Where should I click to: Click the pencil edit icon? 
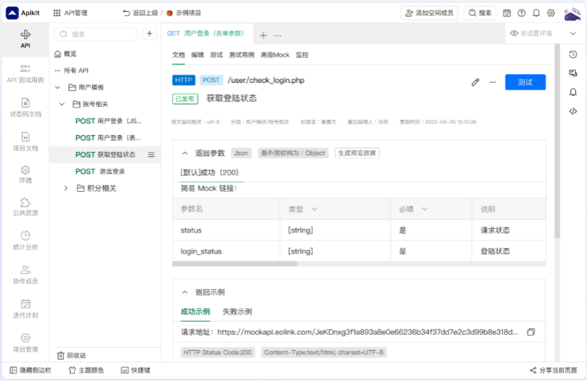pyautogui.click(x=475, y=82)
